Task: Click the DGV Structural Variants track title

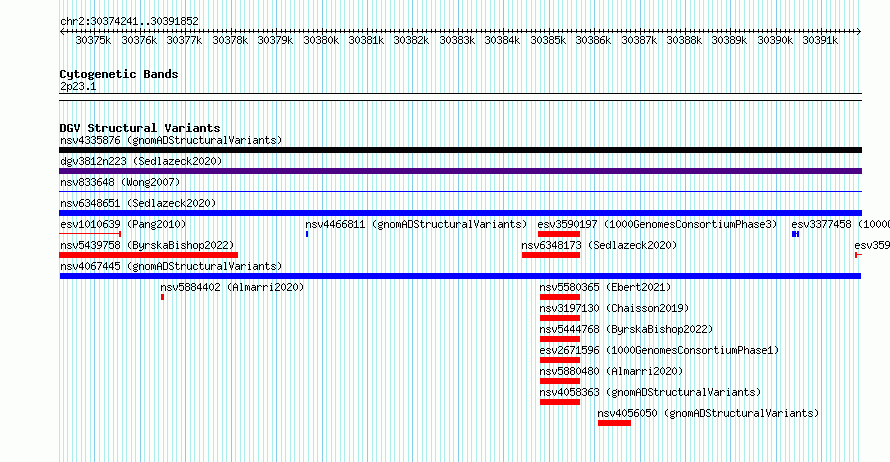Action: (x=140, y=128)
